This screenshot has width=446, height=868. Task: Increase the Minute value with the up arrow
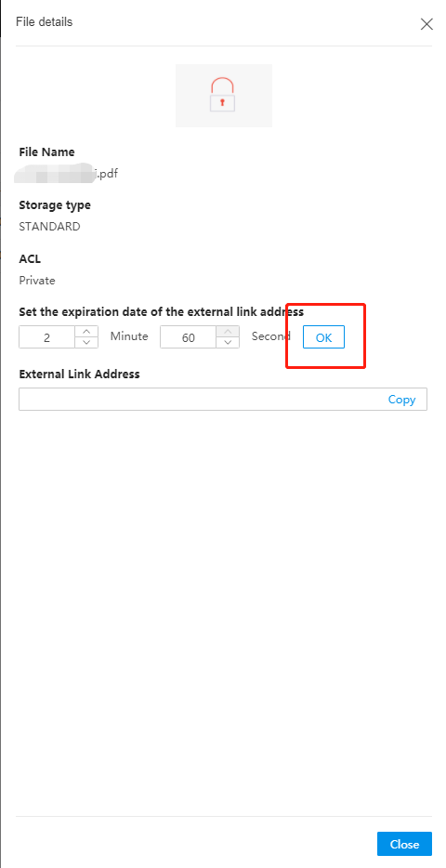tap(86, 331)
